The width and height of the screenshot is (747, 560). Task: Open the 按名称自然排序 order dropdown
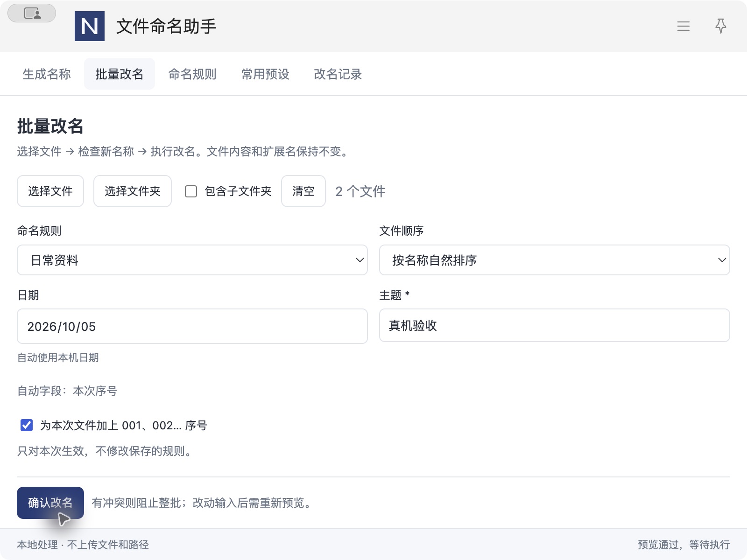click(555, 260)
